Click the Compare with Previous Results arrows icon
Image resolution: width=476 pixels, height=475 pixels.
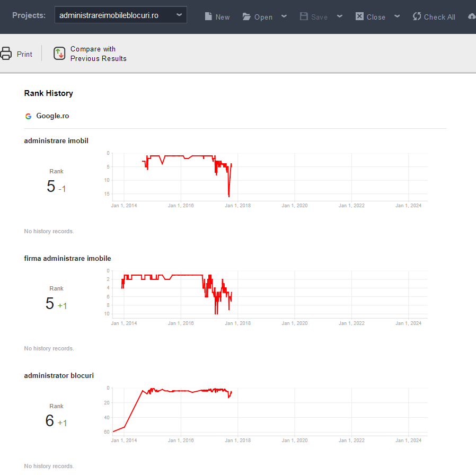click(x=59, y=53)
